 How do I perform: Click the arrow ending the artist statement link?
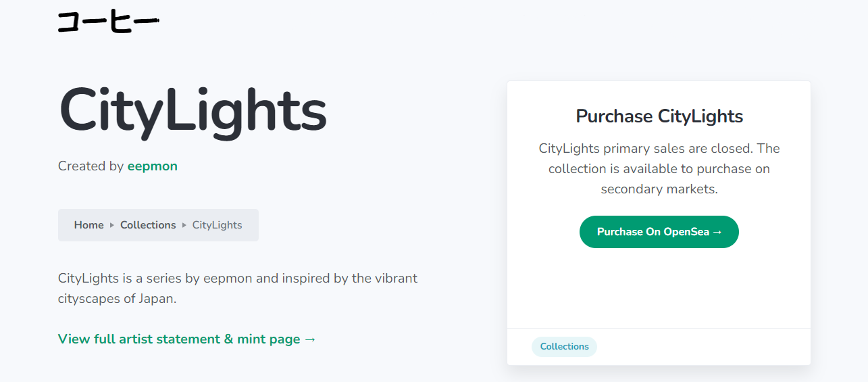[x=310, y=339]
